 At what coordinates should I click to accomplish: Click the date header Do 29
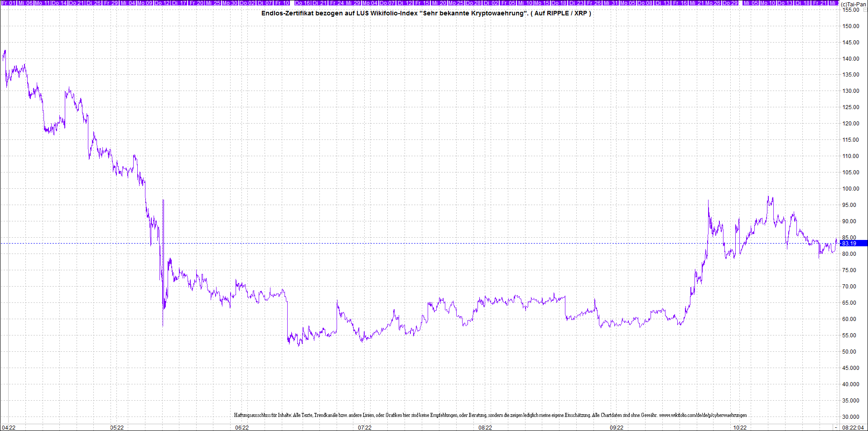pos(730,3)
